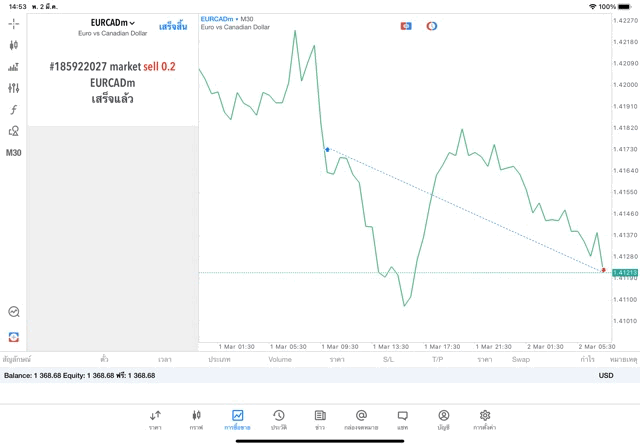
Task: Open the News tab
Action: [320, 420]
